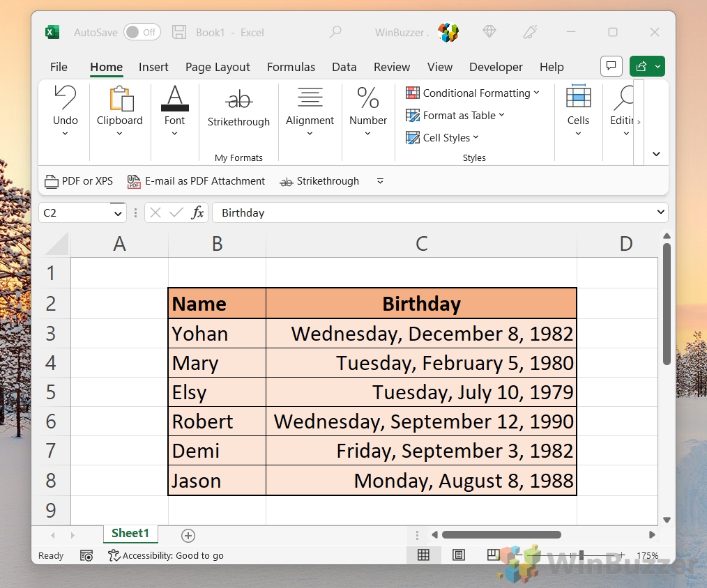Add a new sheet with the plus button
The height and width of the screenshot is (588, 707).
(x=188, y=535)
